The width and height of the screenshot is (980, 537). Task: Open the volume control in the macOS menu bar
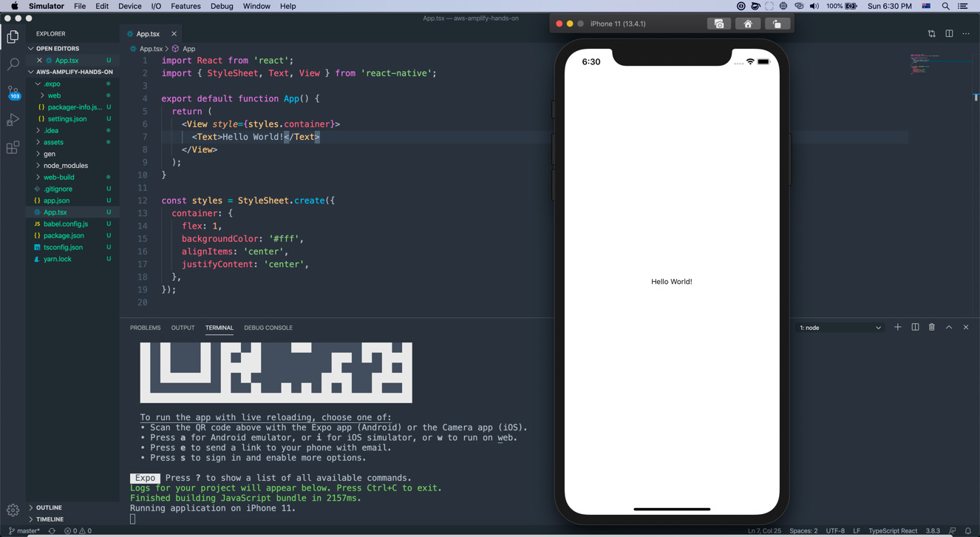point(814,6)
